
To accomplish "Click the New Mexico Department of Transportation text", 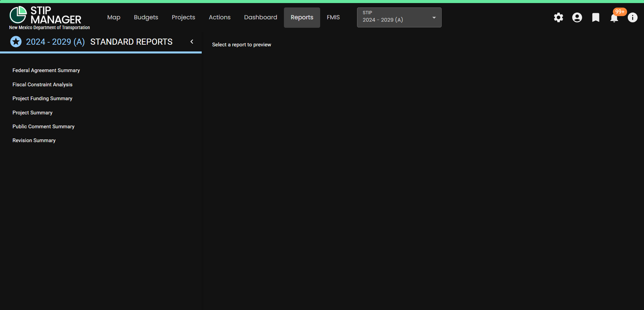I will coord(49,28).
